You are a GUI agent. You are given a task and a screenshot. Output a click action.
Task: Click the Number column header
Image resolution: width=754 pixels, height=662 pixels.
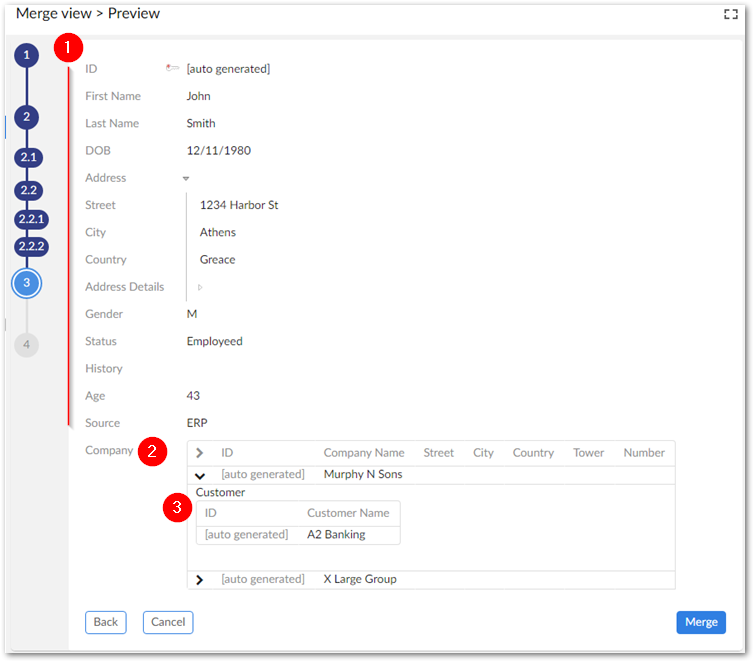[x=644, y=453]
